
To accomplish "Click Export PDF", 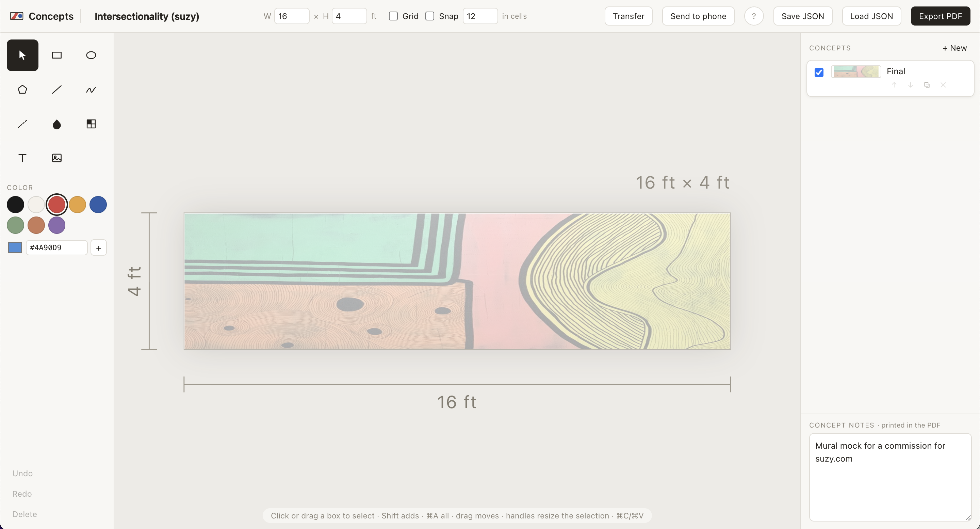I will (x=940, y=16).
